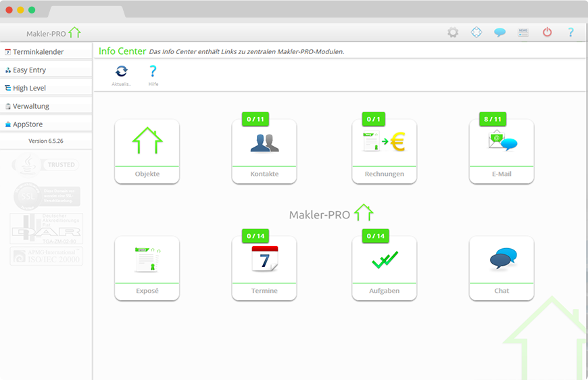Open the Chat module tile
This screenshot has width=588, height=380.
tap(501, 268)
